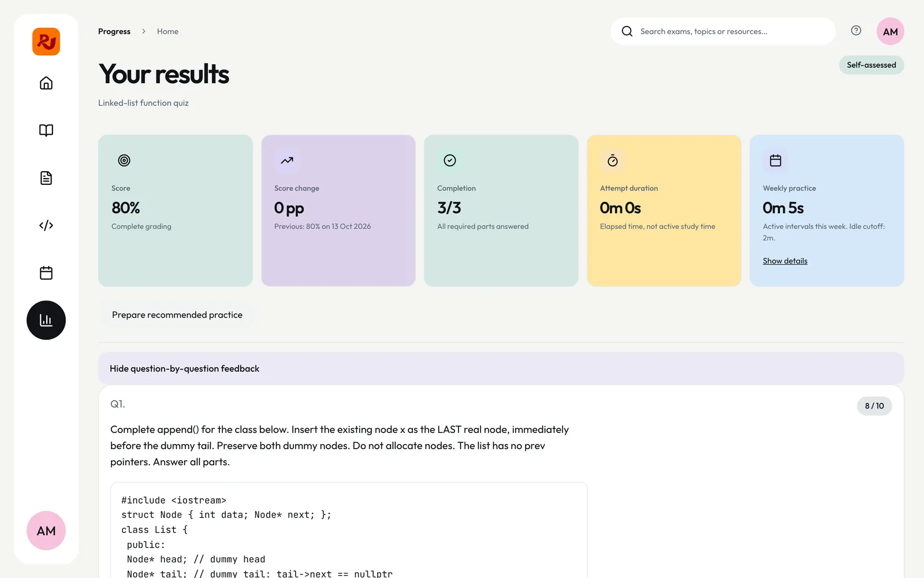This screenshot has width=924, height=578.
Task: Open the AM profile avatar in header
Action: (x=891, y=31)
